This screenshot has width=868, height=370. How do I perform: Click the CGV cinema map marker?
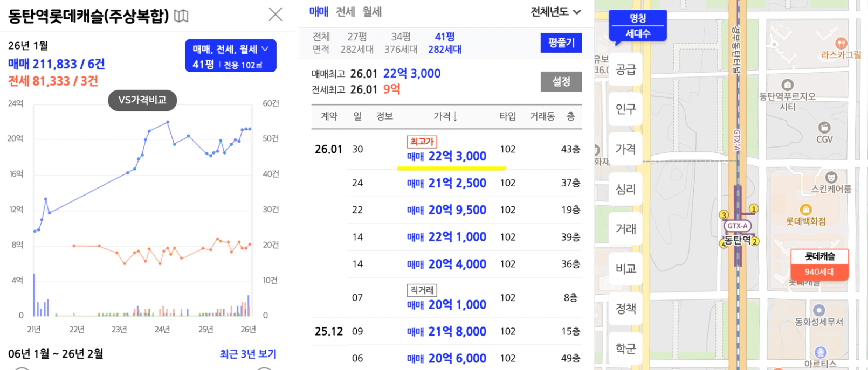824,128
